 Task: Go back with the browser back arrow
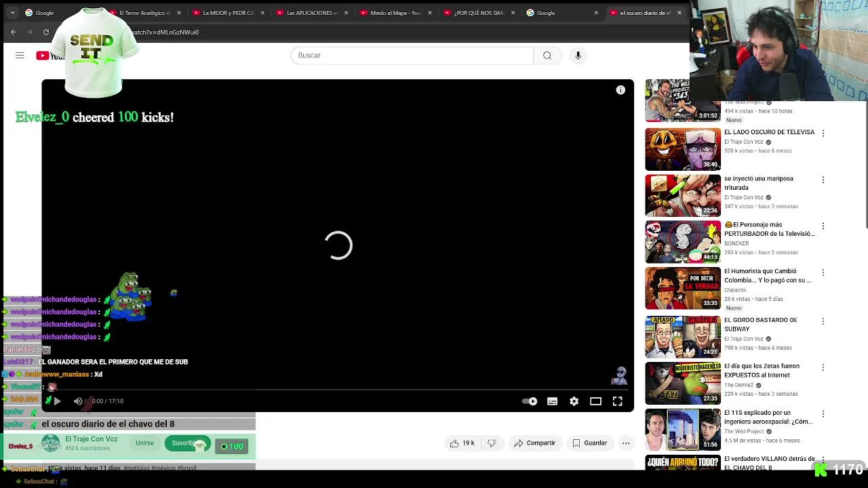(14, 32)
